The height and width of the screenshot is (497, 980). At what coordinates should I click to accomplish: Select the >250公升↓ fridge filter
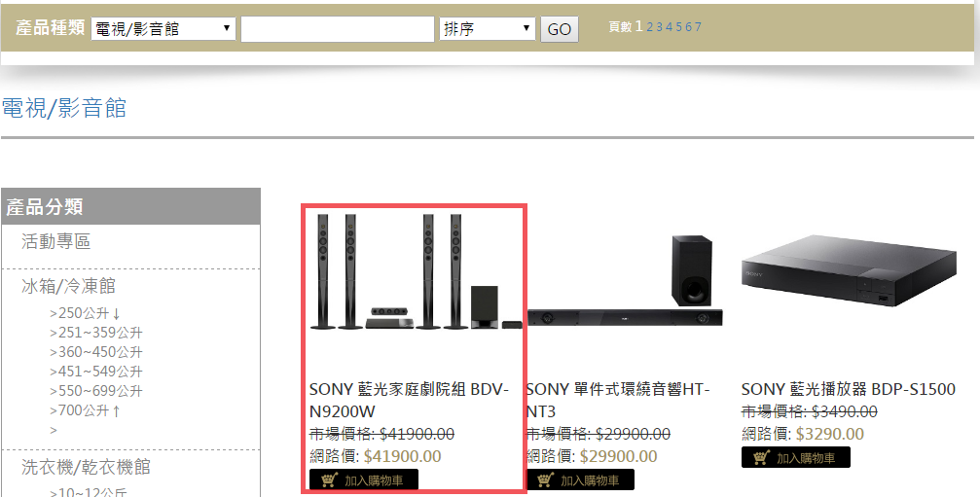point(85,313)
